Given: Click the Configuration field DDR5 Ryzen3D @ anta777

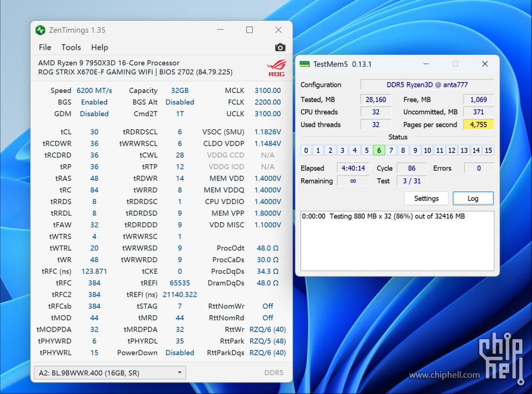Looking at the screenshot, I should (x=427, y=85).
